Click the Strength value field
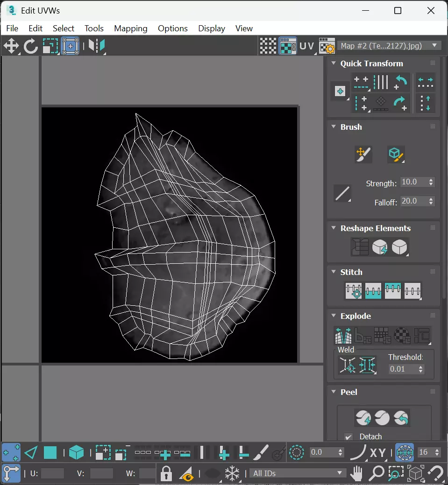 coord(413,182)
